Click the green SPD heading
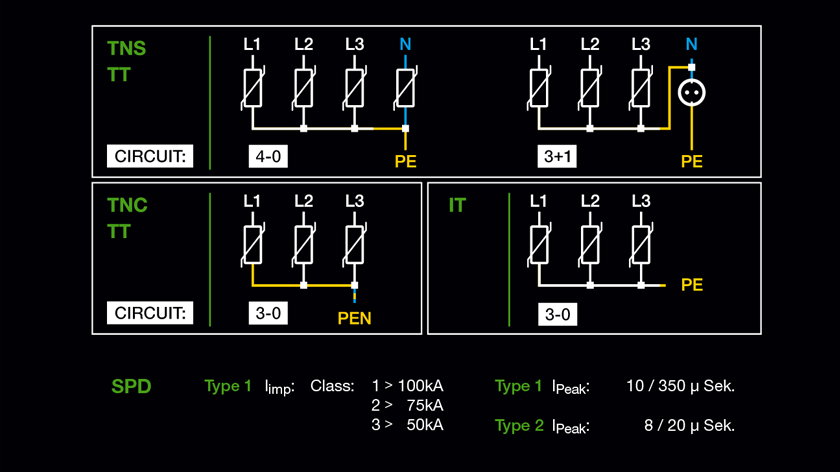Image resolution: width=840 pixels, height=472 pixels. [131, 386]
